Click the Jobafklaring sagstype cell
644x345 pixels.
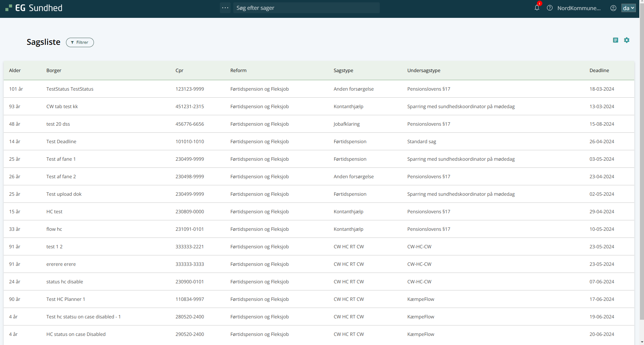click(347, 124)
